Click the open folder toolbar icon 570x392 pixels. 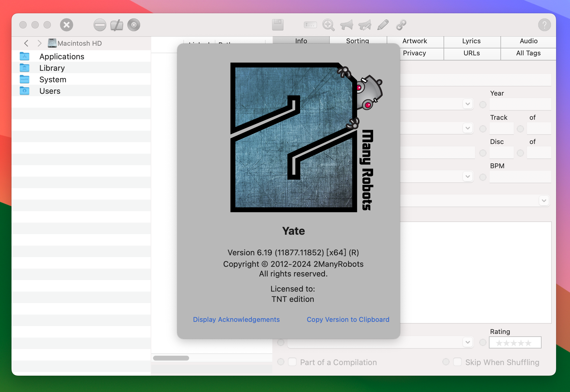(116, 25)
